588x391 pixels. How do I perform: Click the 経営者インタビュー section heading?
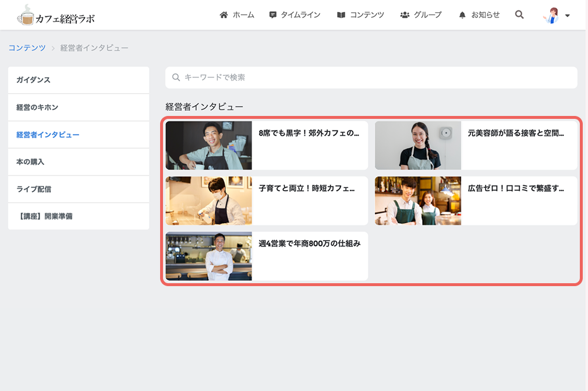[204, 107]
